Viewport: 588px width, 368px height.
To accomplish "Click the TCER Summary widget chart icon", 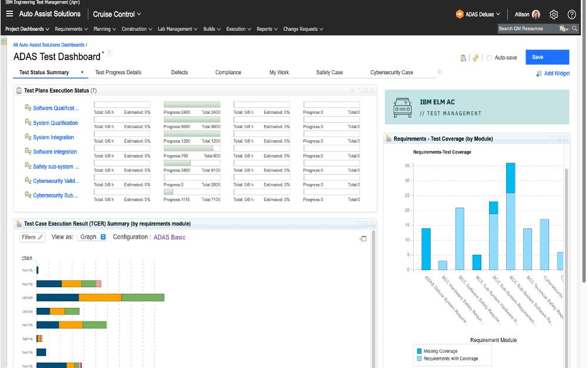I will (19, 224).
